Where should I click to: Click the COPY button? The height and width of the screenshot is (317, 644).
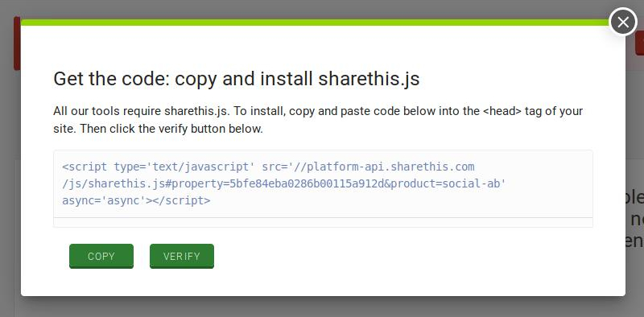[x=101, y=256]
